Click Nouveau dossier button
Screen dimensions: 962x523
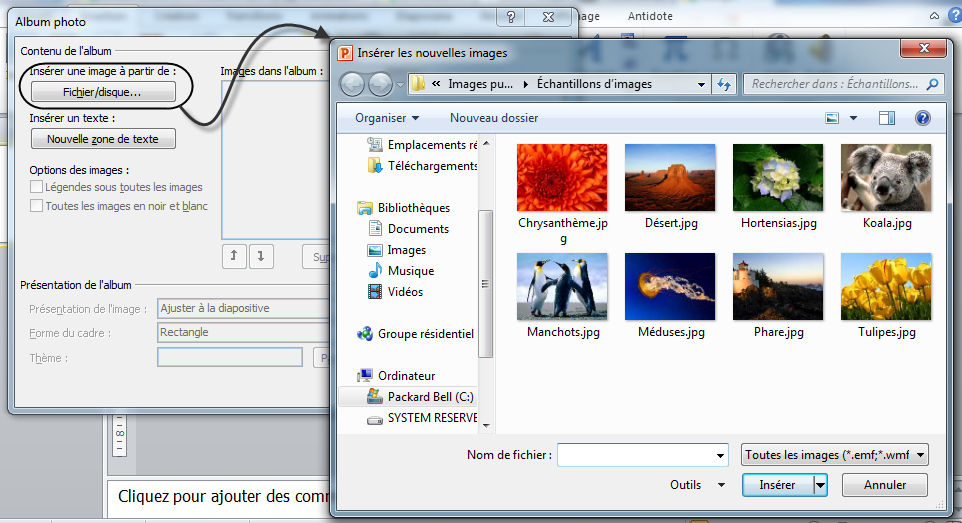coord(494,118)
